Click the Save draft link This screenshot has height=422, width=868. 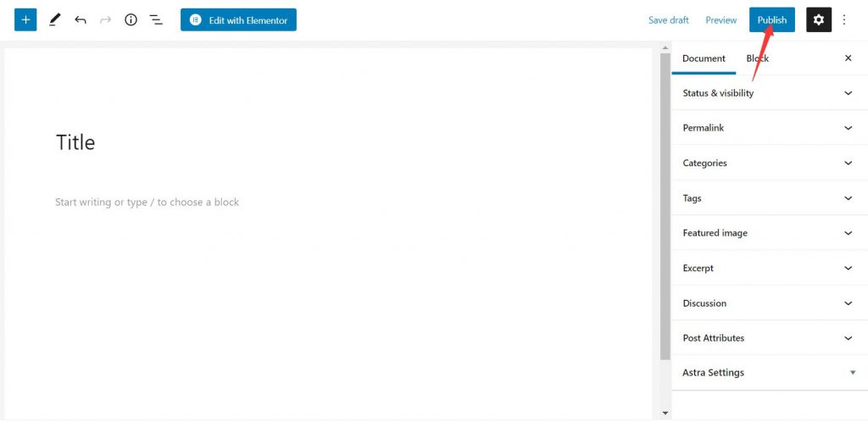point(669,20)
